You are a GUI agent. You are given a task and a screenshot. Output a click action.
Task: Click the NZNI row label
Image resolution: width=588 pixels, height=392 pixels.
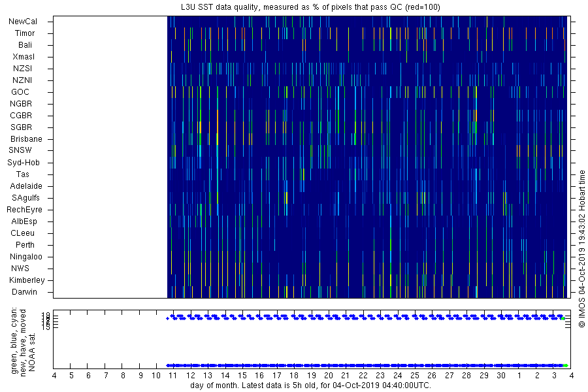click(22, 80)
